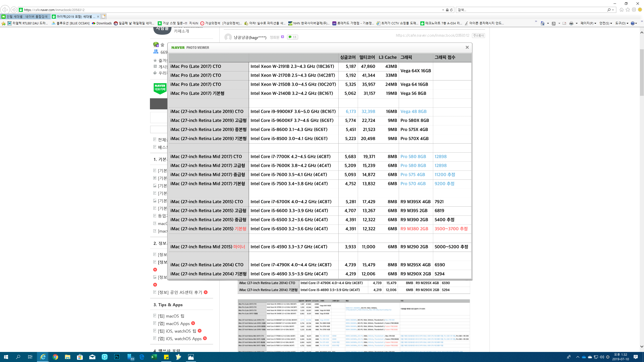
Task: Close the 아이맥(2019 포함) tab
Action: click(x=98, y=17)
